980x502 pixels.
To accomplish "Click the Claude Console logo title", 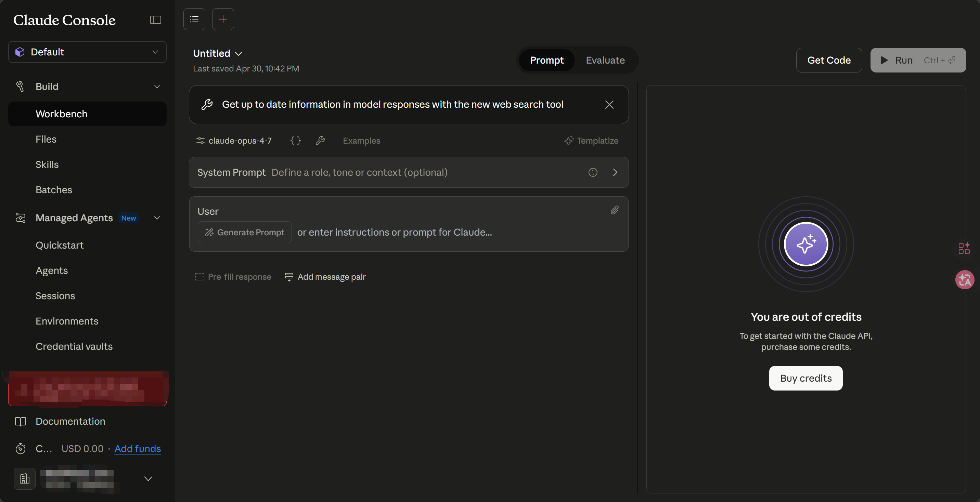I will pos(64,20).
